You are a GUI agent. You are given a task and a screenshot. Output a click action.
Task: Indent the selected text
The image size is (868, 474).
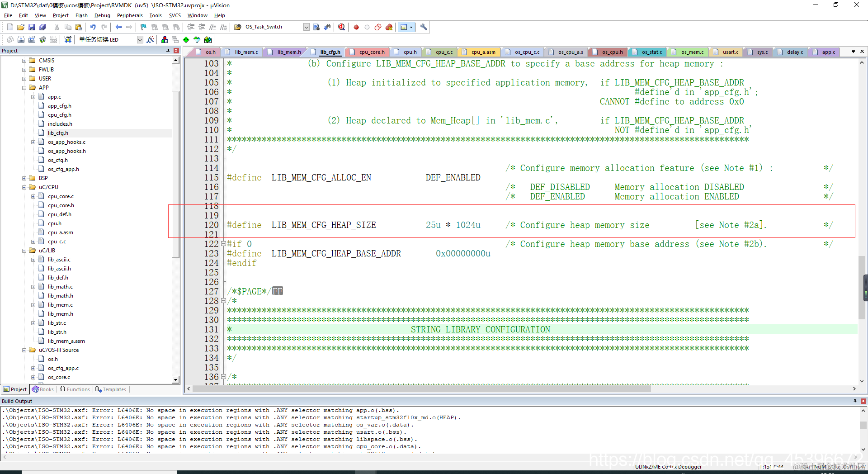pyautogui.click(x=191, y=27)
